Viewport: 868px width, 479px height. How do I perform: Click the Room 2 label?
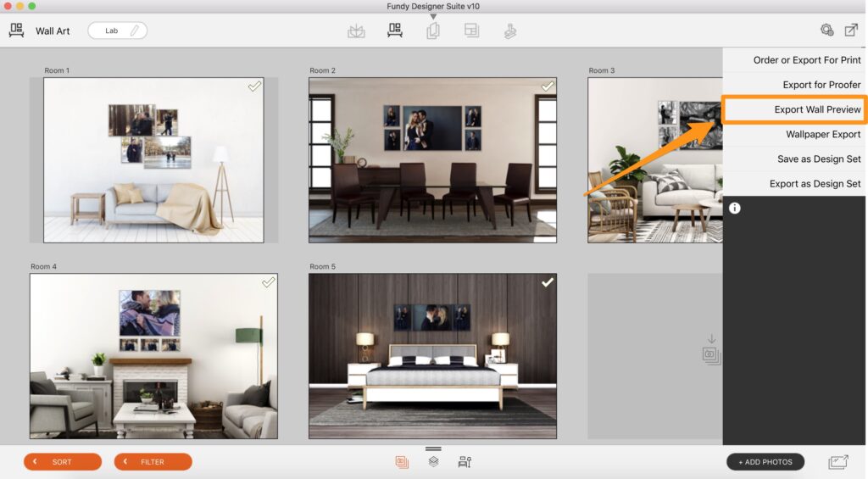pos(323,70)
